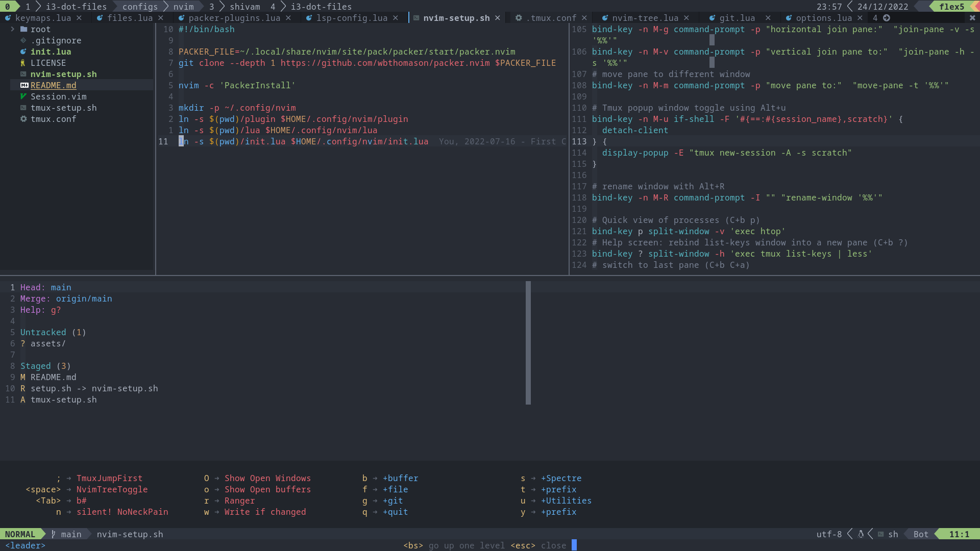Expand the Untracked (1) section in git status
Viewport: 980px width, 551px height.
pyautogui.click(x=43, y=332)
